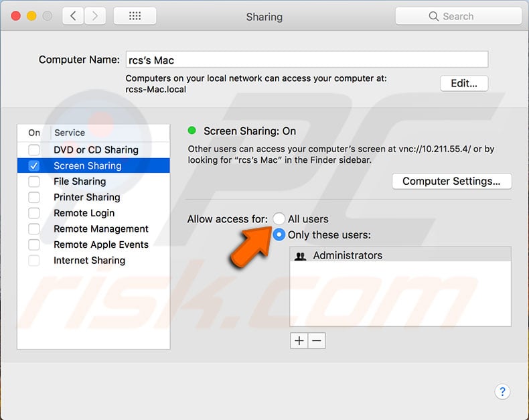Screen dimensions: 529x420
Task: Click the On column header
Action: 34,133
